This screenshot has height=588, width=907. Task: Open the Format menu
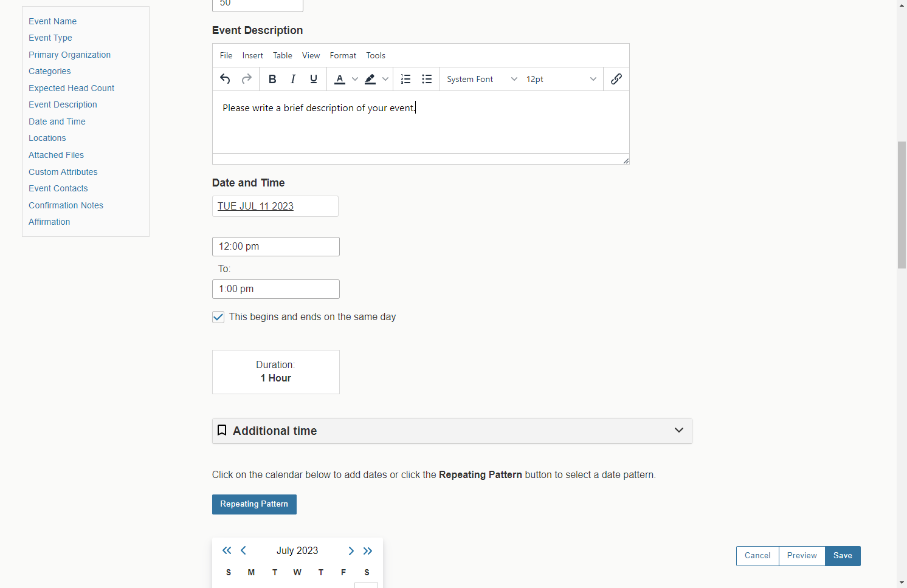[x=343, y=55]
